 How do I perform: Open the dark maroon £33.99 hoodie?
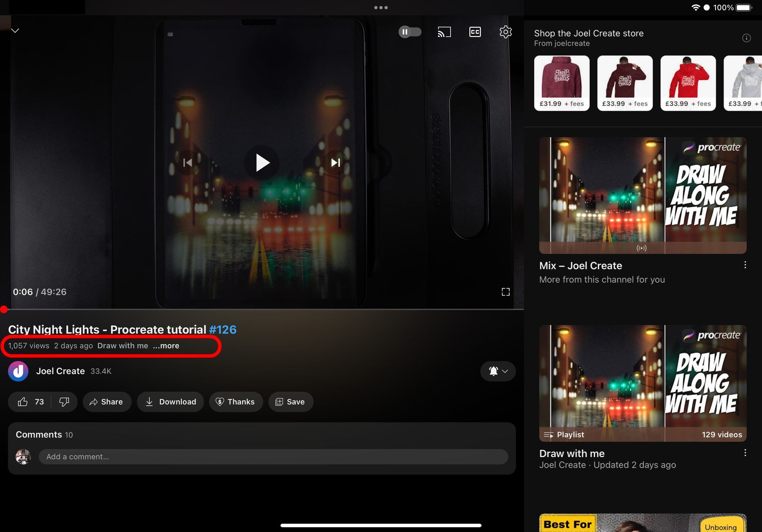[x=625, y=83]
